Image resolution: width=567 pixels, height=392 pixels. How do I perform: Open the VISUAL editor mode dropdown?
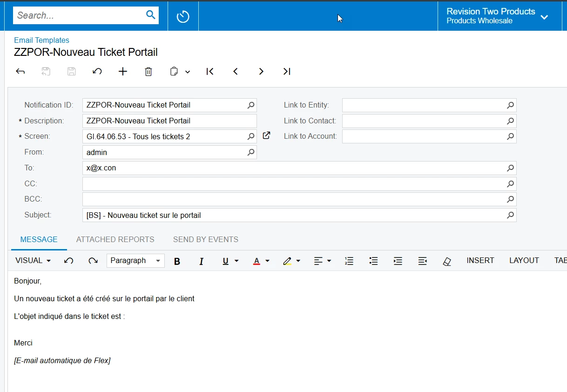33,261
